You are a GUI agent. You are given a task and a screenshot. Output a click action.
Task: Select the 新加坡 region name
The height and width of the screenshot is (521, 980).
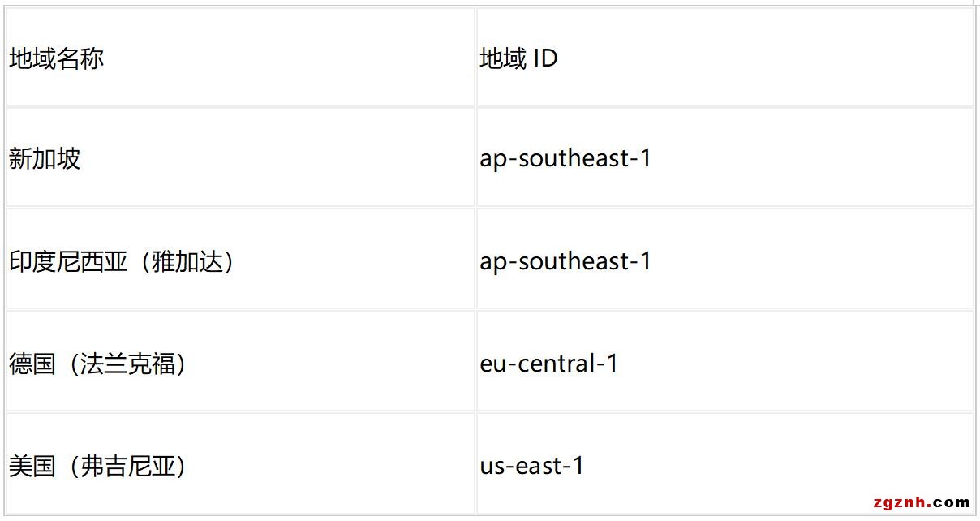pyautogui.click(x=45, y=158)
